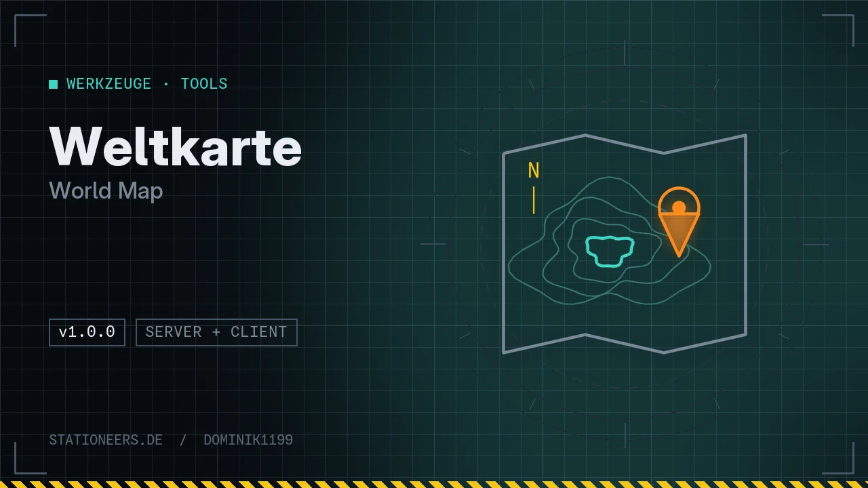
Task: Click the yellow N compass marker
Action: pos(534,188)
